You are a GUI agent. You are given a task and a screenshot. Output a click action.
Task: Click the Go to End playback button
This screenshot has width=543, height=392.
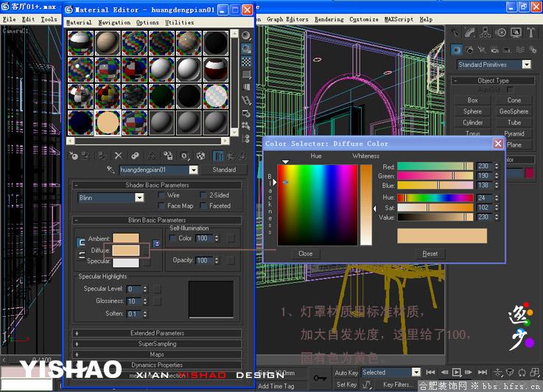(483, 372)
